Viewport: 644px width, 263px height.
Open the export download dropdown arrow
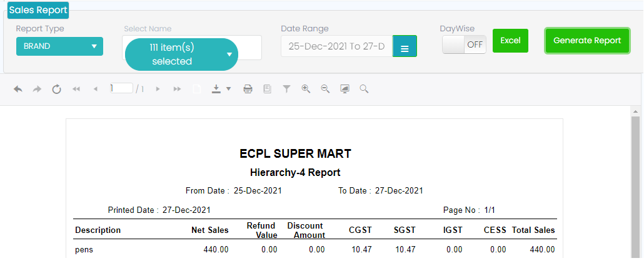[228, 89]
